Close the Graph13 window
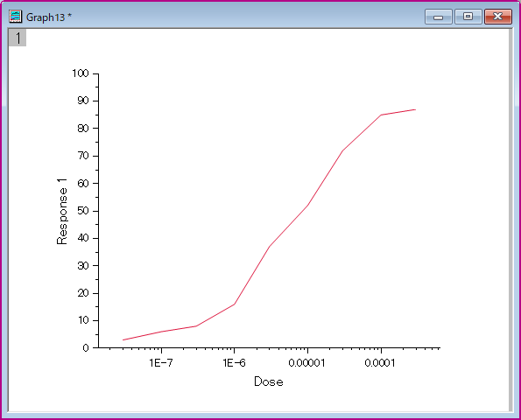The height and width of the screenshot is (420, 521). [x=497, y=17]
